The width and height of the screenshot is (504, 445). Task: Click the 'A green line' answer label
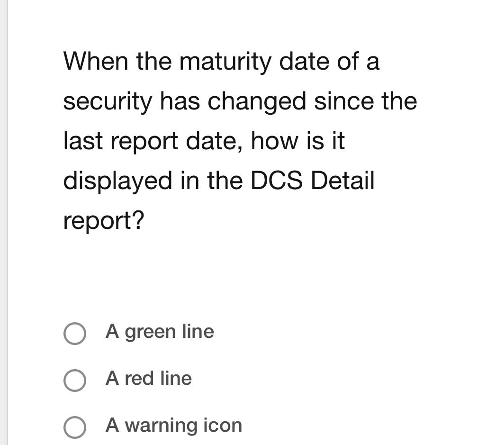(161, 332)
